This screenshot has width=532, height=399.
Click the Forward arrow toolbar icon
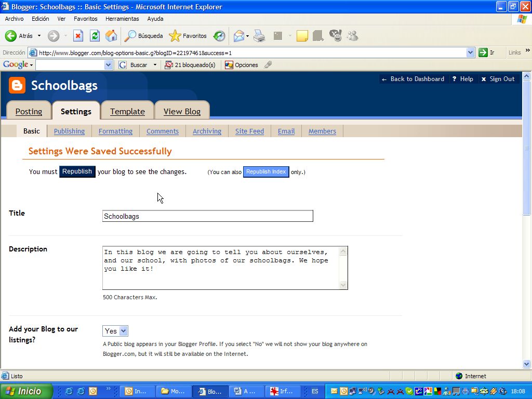click(54, 36)
